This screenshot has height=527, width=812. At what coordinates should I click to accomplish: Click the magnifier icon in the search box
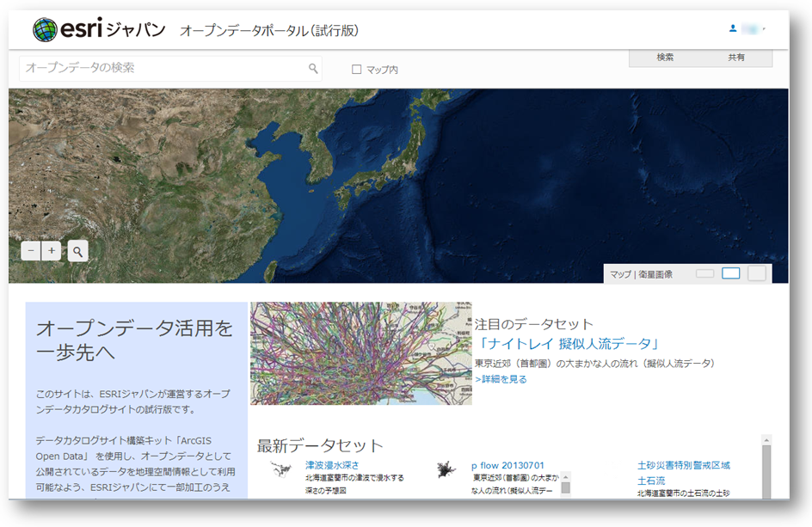point(313,69)
